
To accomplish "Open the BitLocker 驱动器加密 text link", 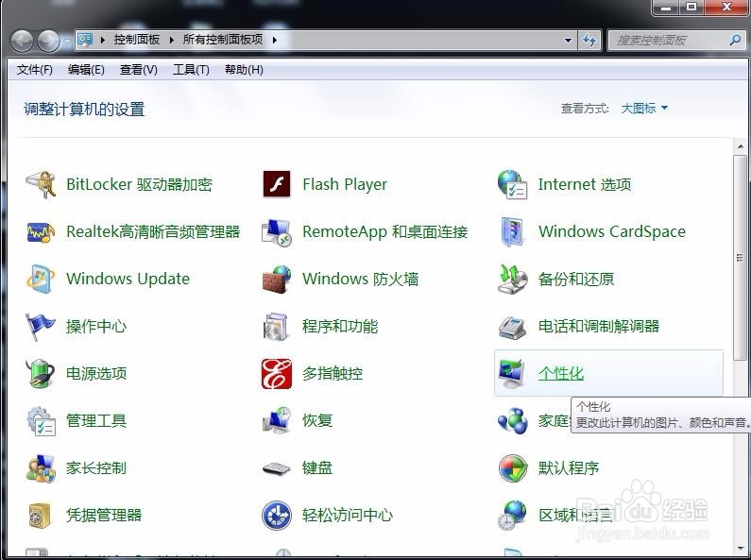I will click(x=139, y=184).
